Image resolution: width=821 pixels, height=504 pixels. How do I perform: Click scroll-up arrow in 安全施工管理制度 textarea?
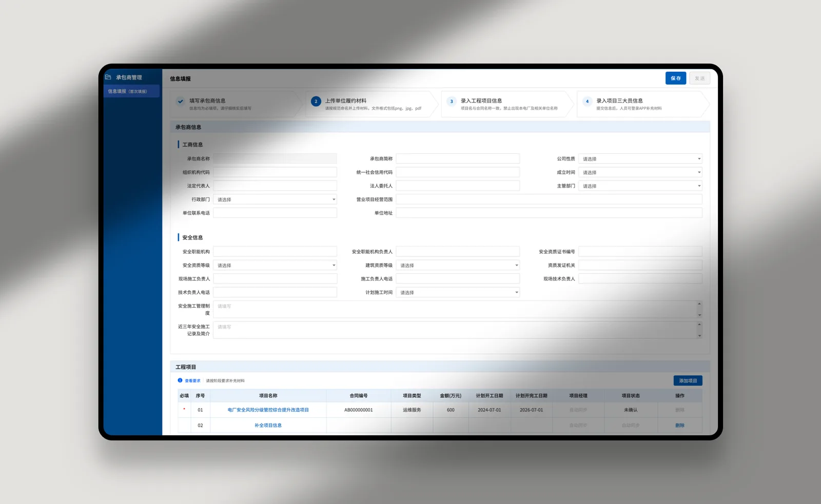pyautogui.click(x=699, y=304)
